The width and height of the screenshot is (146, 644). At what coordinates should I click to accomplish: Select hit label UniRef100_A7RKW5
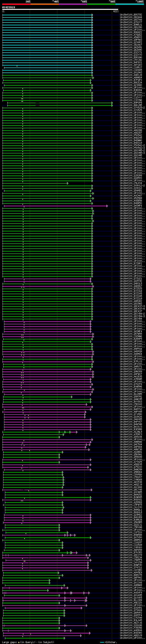131,379
